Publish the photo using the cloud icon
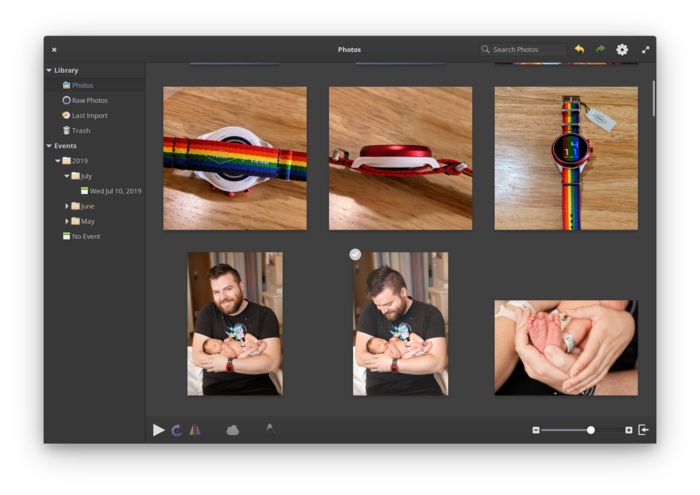The image size is (700, 495). [233, 430]
